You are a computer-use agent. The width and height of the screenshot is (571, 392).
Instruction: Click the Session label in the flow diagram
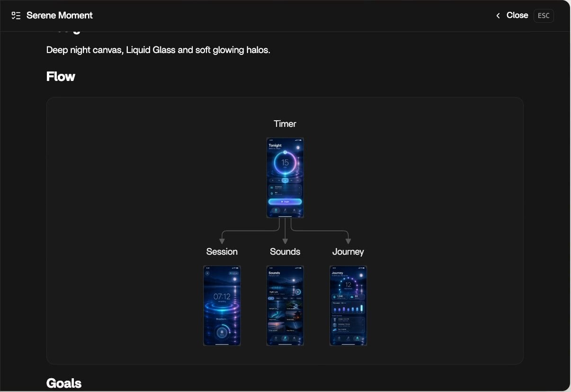tap(222, 252)
